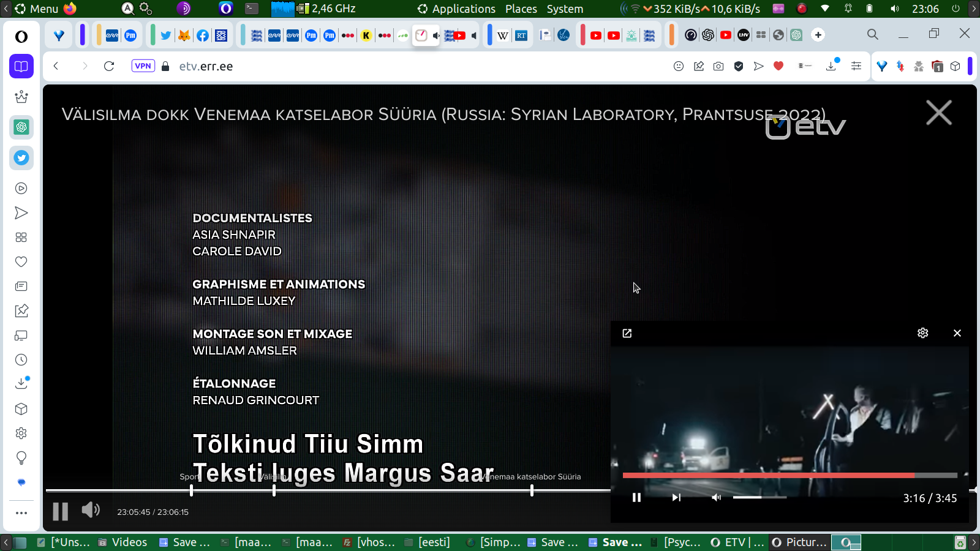Image resolution: width=980 pixels, height=551 pixels.
Task: Open sidebar setup three-dots menu
Action: click(x=21, y=513)
